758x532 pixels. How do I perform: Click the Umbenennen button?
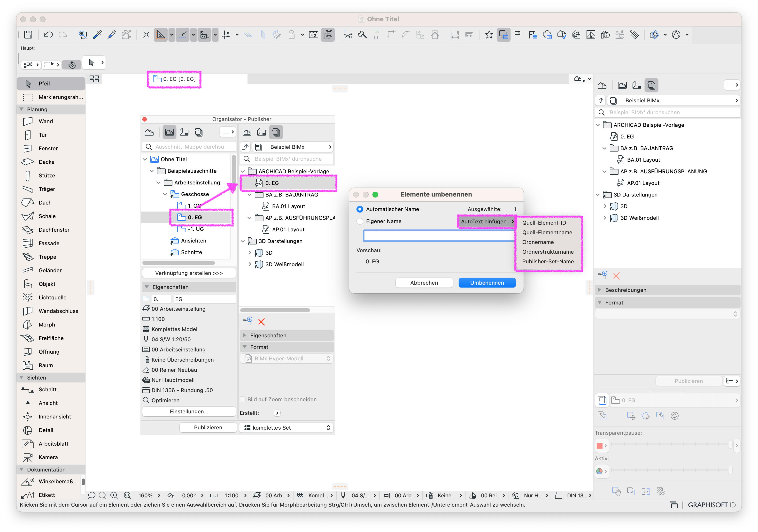[x=487, y=283]
